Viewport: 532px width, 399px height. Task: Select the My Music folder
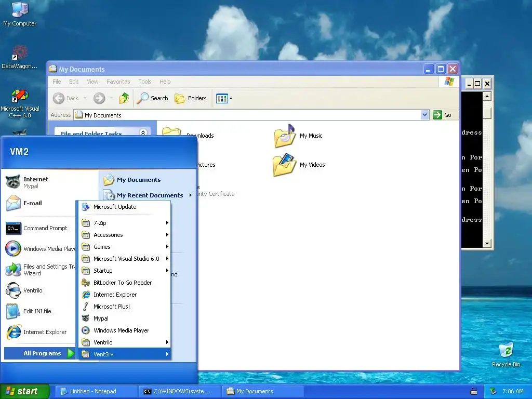click(298, 136)
